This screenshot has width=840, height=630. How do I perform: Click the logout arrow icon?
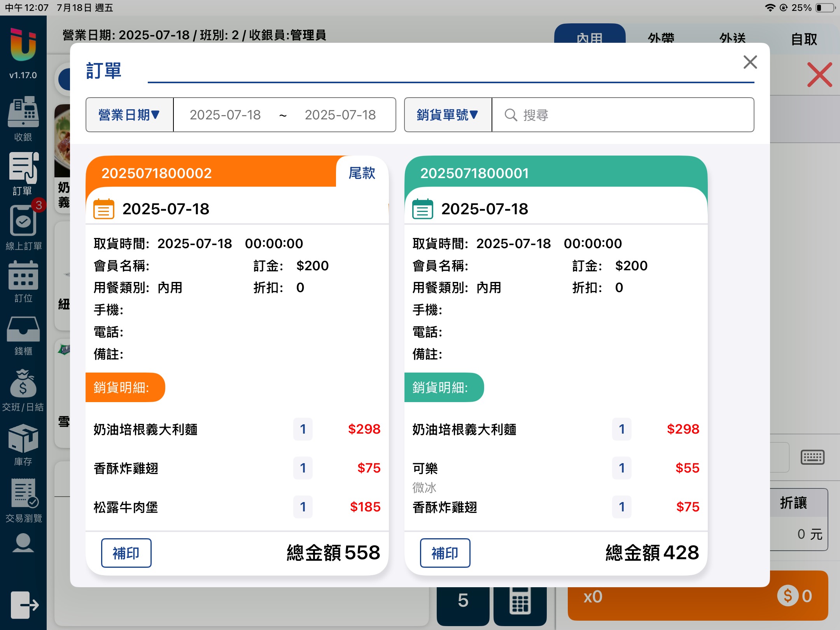tap(24, 605)
